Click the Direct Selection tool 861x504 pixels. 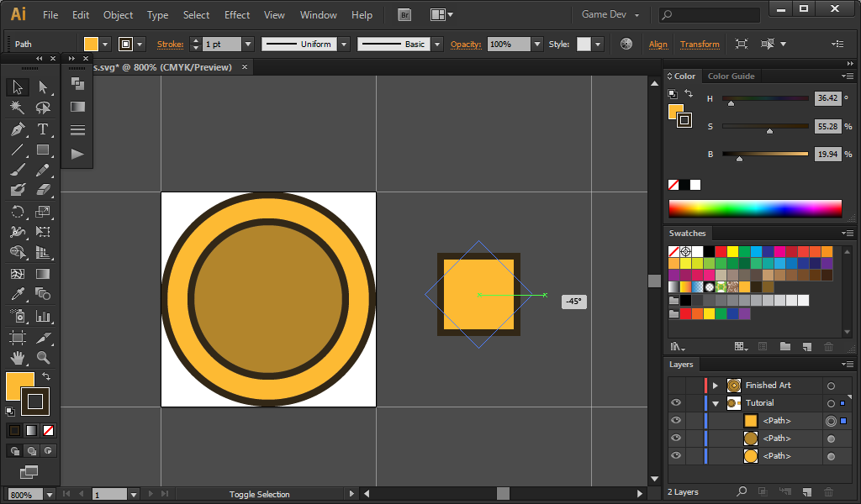(43, 87)
